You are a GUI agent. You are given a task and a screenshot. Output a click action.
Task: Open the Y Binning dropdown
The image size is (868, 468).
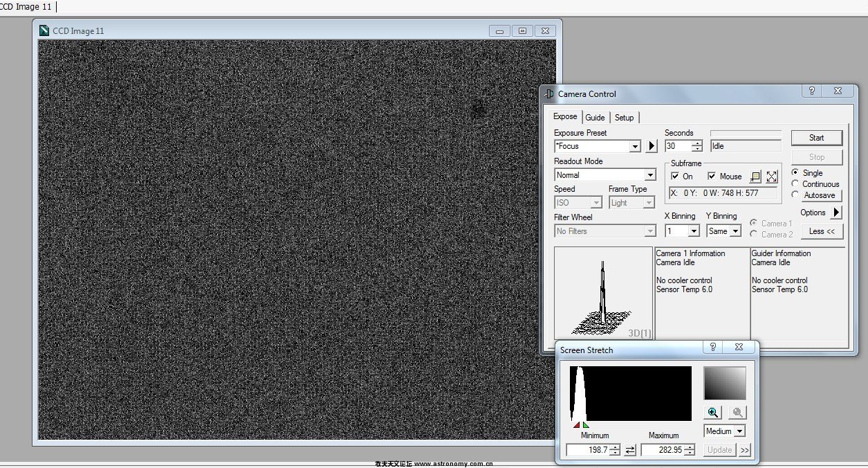735,231
